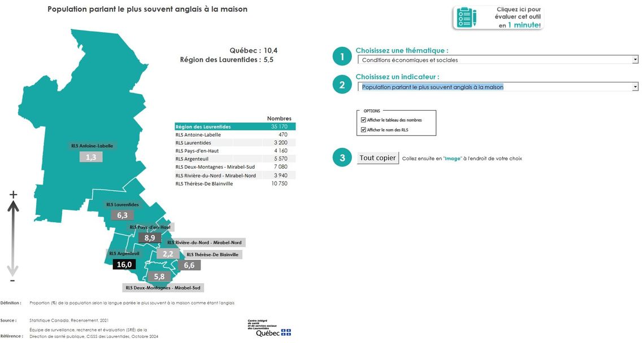
Task: Click the 35 170 total number cell
Action: 279,127
